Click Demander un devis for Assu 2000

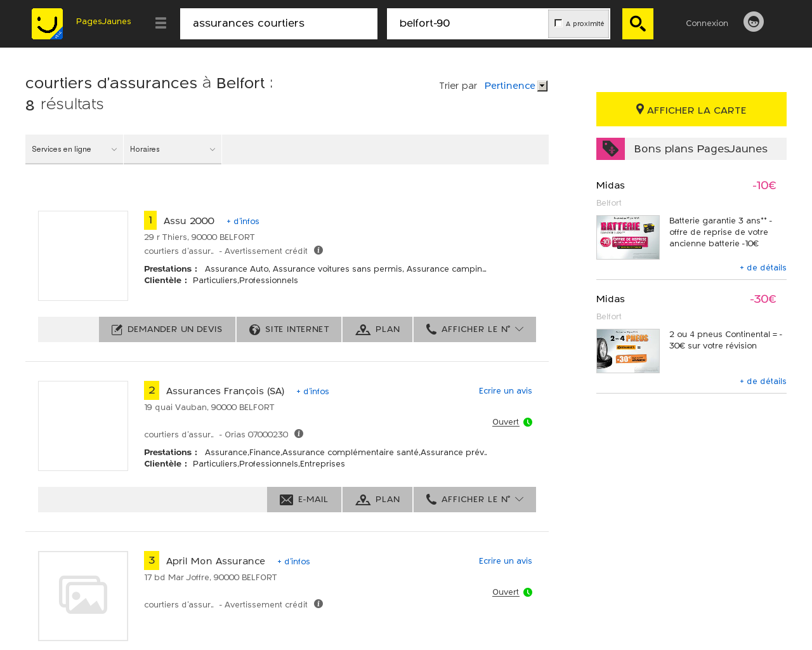pyautogui.click(x=167, y=329)
